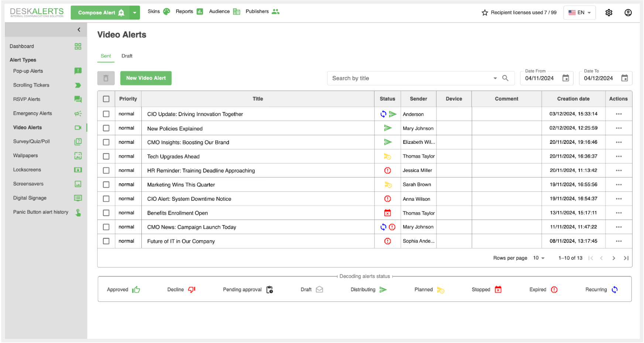Click the New Video Alert button
The image size is (644, 343).
coord(146,78)
